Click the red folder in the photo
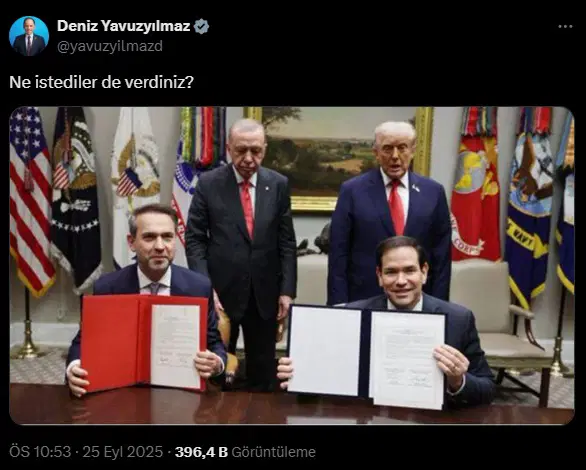Viewport: 586px width, 470px height. pyautogui.click(x=144, y=343)
